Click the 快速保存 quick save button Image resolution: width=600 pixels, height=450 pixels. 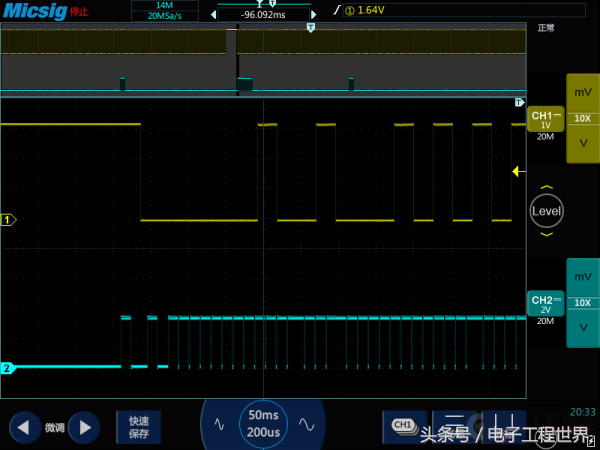pyautogui.click(x=139, y=427)
